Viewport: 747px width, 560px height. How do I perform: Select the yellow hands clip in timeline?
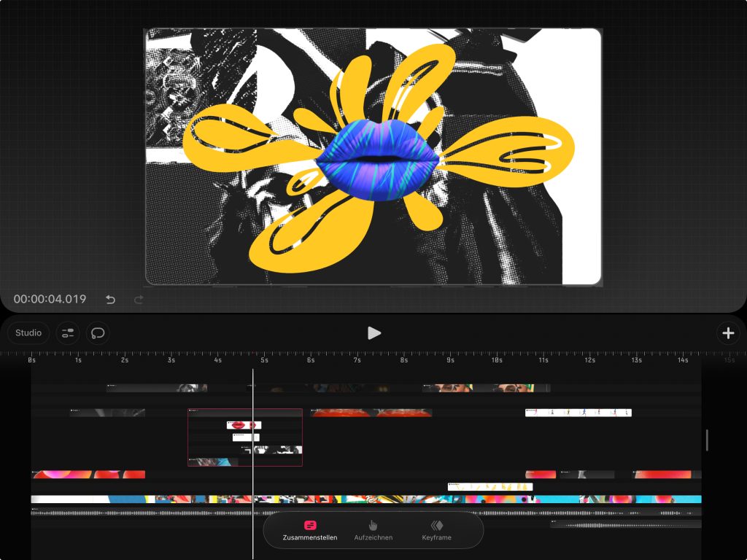click(x=490, y=486)
